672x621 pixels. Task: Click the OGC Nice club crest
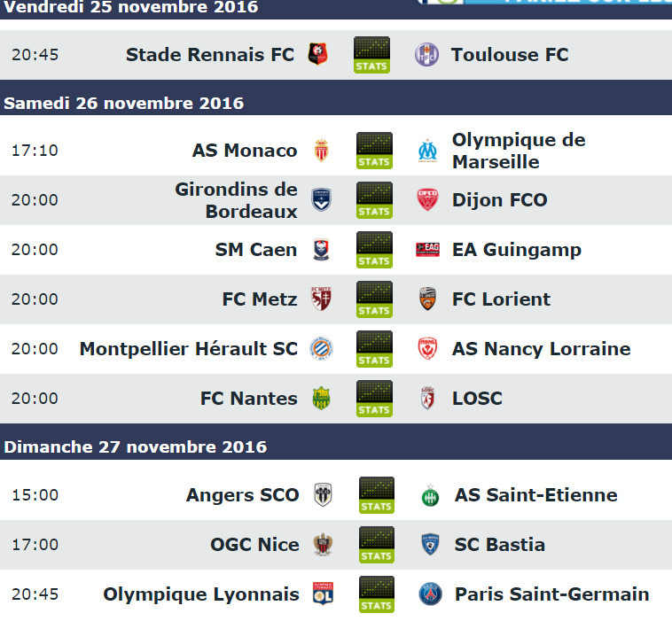tap(323, 545)
